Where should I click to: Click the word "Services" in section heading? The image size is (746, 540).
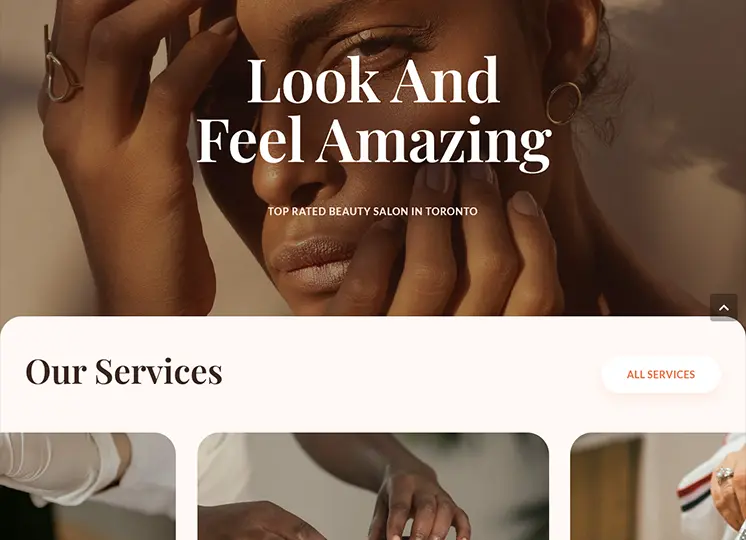point(158,371)
